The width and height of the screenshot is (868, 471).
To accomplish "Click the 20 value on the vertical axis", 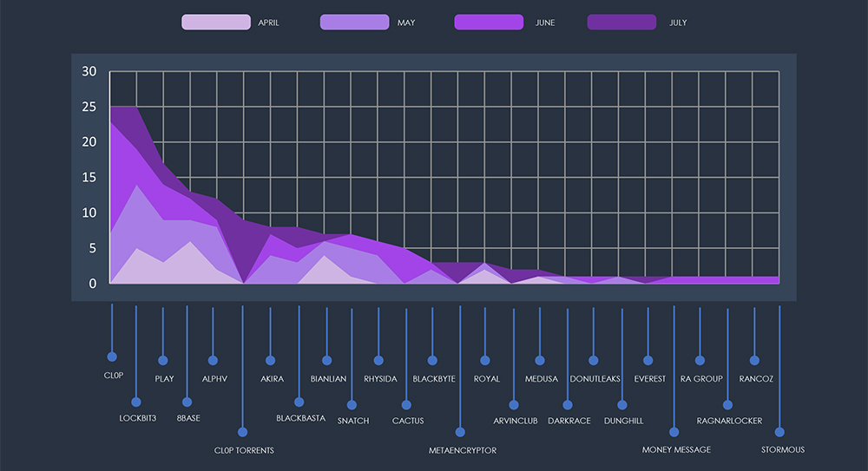I will pyautogui.click(x=89, y=142).
